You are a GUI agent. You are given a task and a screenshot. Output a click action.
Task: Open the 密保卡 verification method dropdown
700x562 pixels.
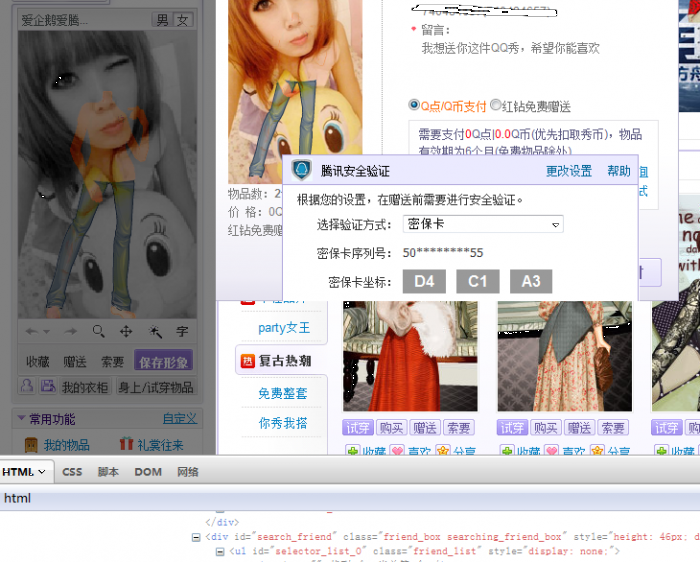tap(483, 224)
